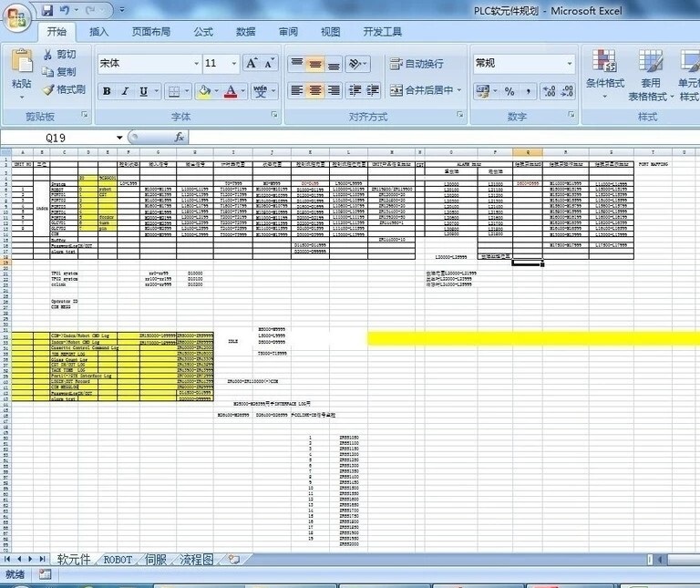Copy selection with 复制
The width and height of the screenshot is (700, 588).
pos(60,71)
